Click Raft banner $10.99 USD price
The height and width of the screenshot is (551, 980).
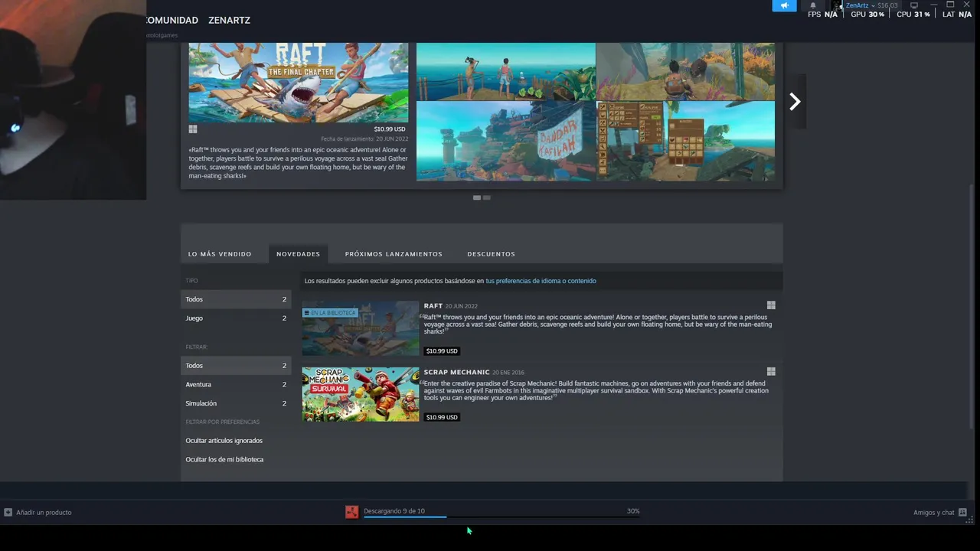(x=390, y=129)
